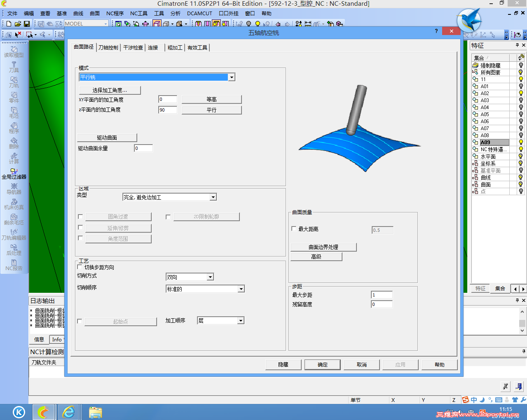Click the red-X cancel selection cursor icon

coord(18,35)
